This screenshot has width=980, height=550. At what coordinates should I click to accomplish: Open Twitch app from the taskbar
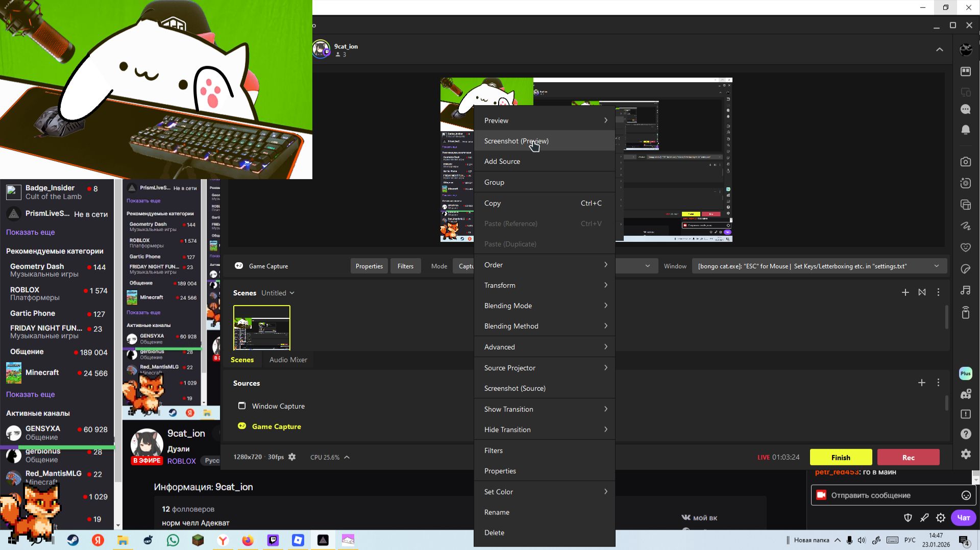273,540
